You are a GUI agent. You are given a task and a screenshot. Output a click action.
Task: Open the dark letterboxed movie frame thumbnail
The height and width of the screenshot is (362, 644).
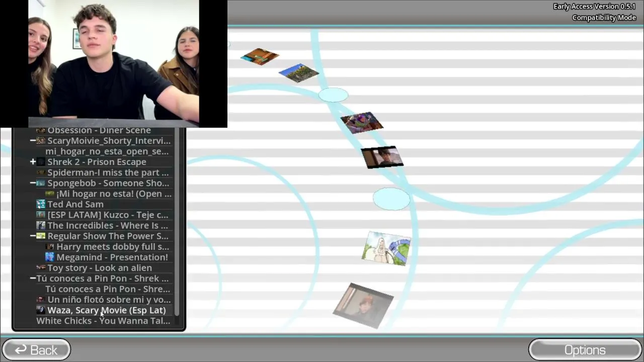coord(382,157)
